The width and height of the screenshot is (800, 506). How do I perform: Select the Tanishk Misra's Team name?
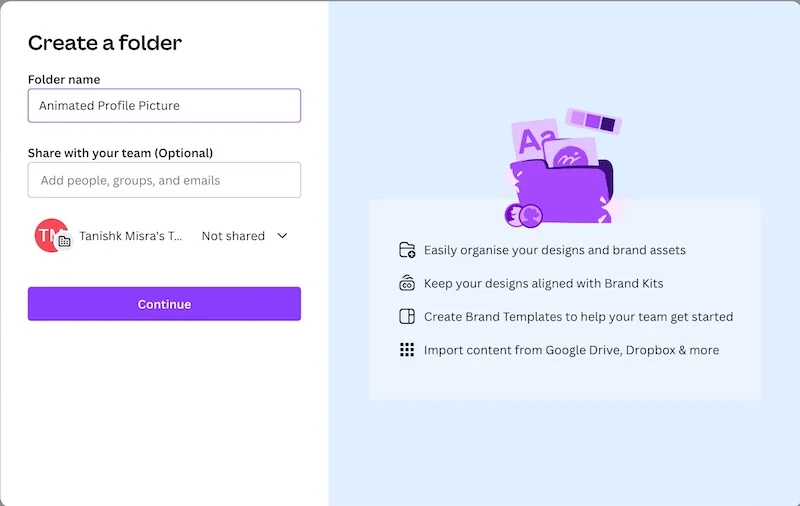[131, 236]
